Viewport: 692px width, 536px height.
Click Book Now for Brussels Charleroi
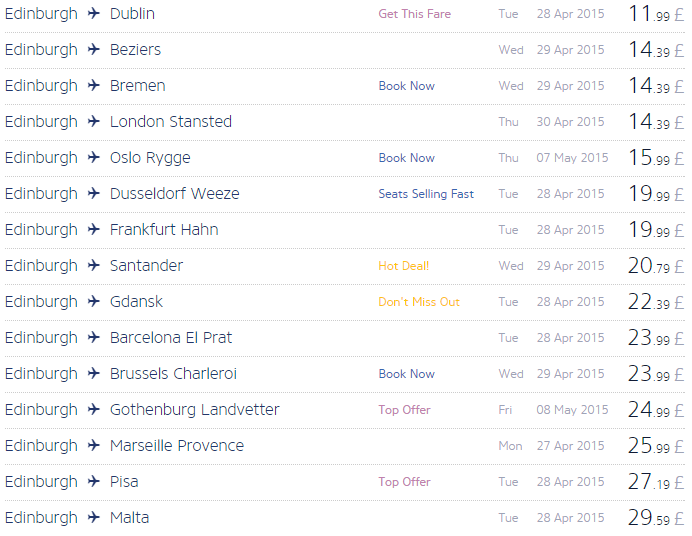(406, 374)
